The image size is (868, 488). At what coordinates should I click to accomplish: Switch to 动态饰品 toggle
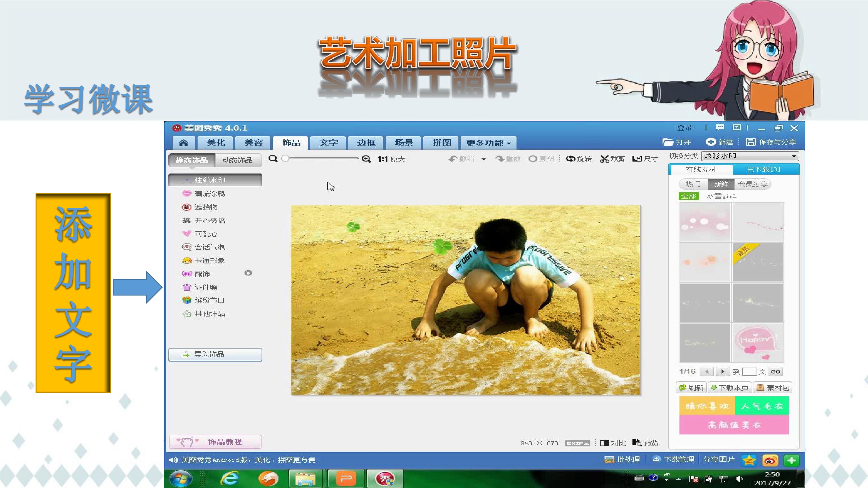237,160
